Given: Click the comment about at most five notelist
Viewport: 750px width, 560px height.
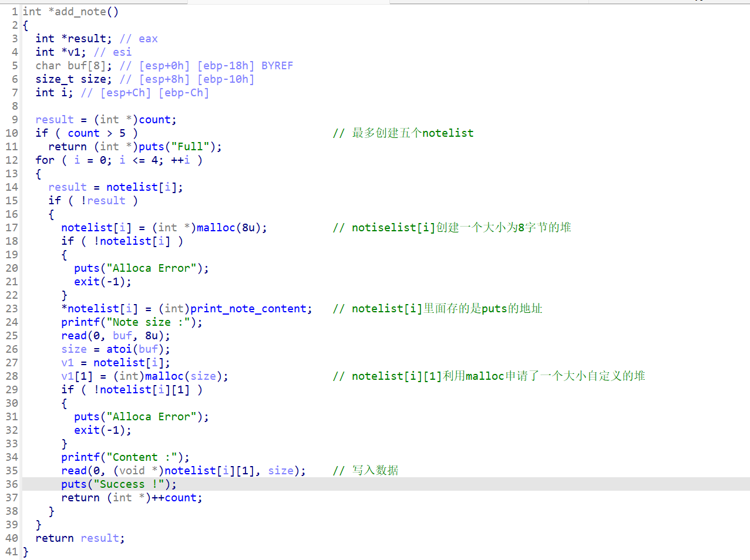Looking at the screenshot, I should pos(403,133).
